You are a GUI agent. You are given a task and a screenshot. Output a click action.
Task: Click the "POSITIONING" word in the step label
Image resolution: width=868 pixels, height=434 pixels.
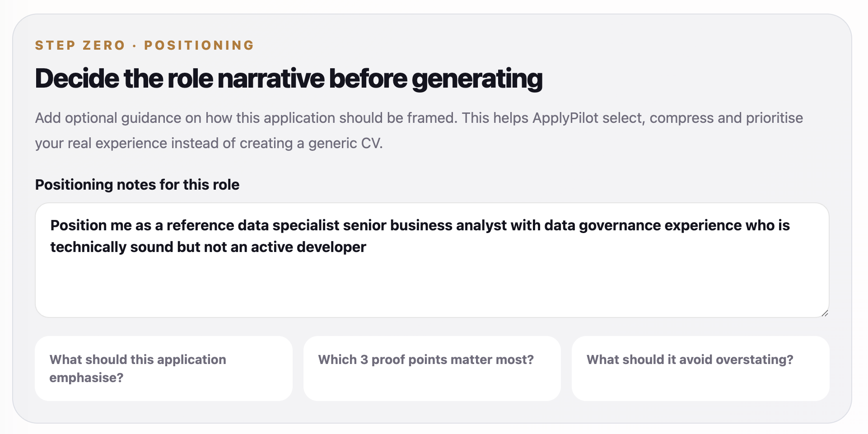pos(199,45)
